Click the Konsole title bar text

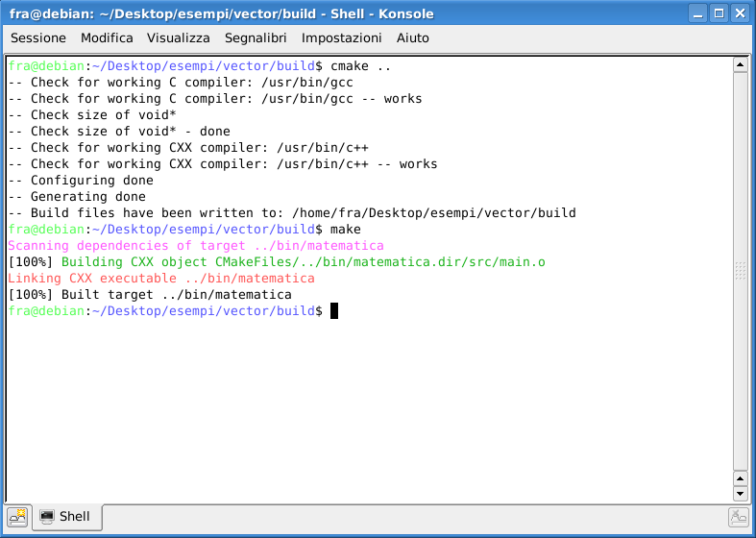[221, 13]
